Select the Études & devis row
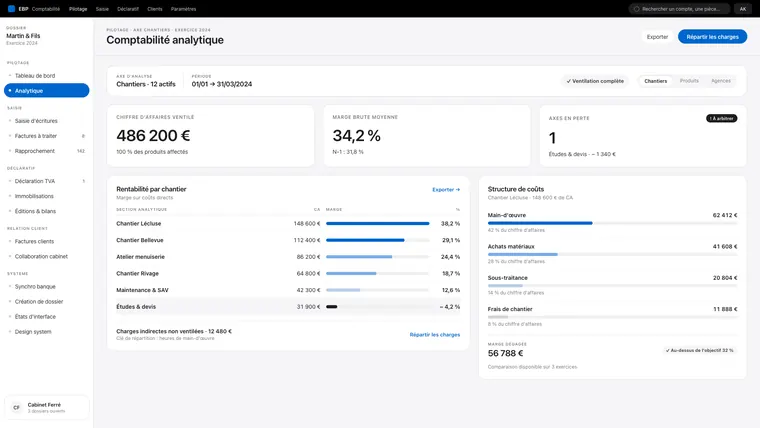760x428 pixels. 288,307
